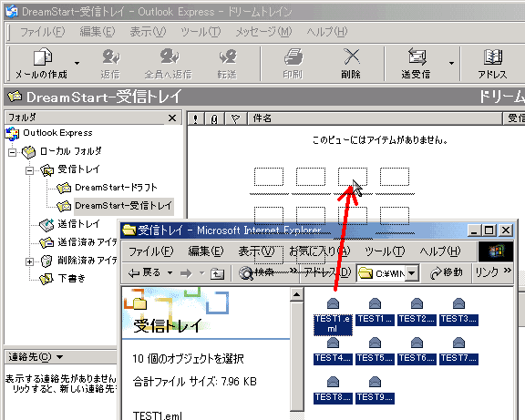Select the TEST8 mail file icon
The width and height of the screenshot is (525, 420).
click(333, 382)
